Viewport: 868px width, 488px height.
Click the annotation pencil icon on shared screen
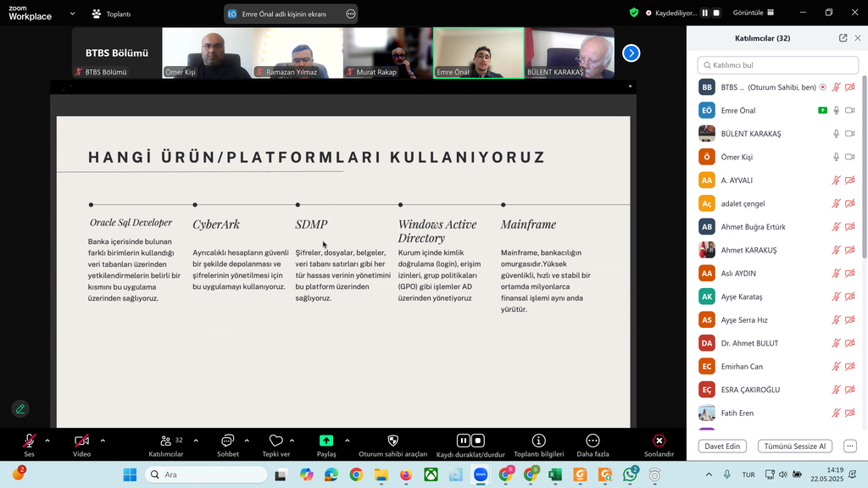pos(20,409)
